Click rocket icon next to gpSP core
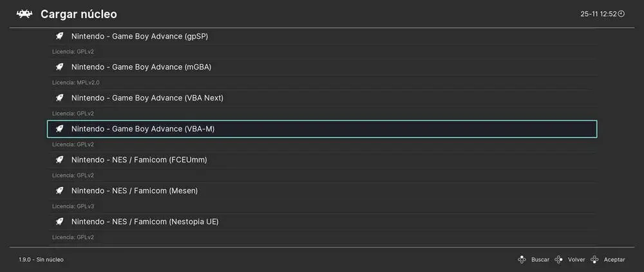 [x=59, y=36]
